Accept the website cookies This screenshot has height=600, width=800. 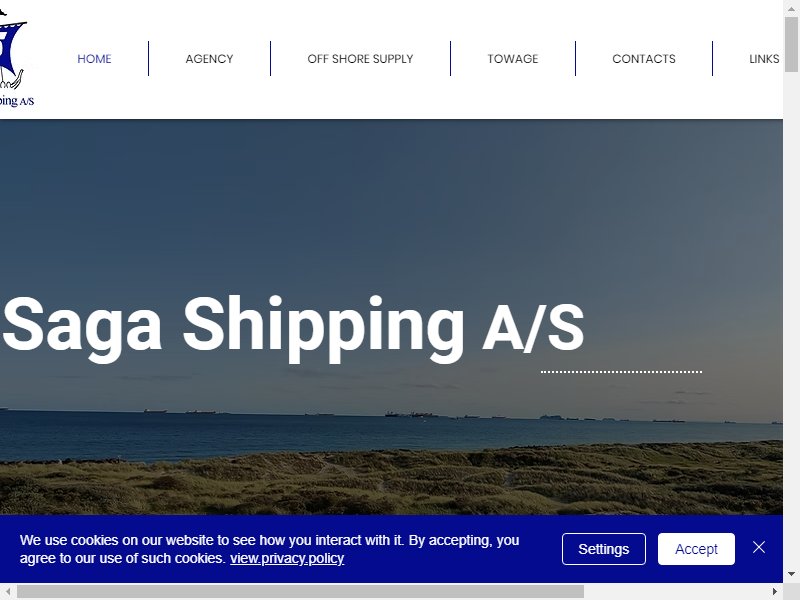coord(696,549)
